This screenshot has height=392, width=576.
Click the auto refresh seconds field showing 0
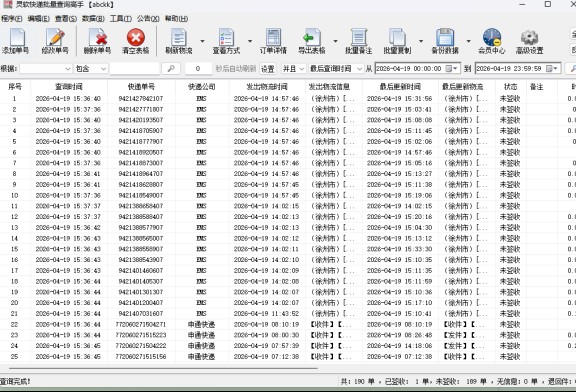coord(198,68)
